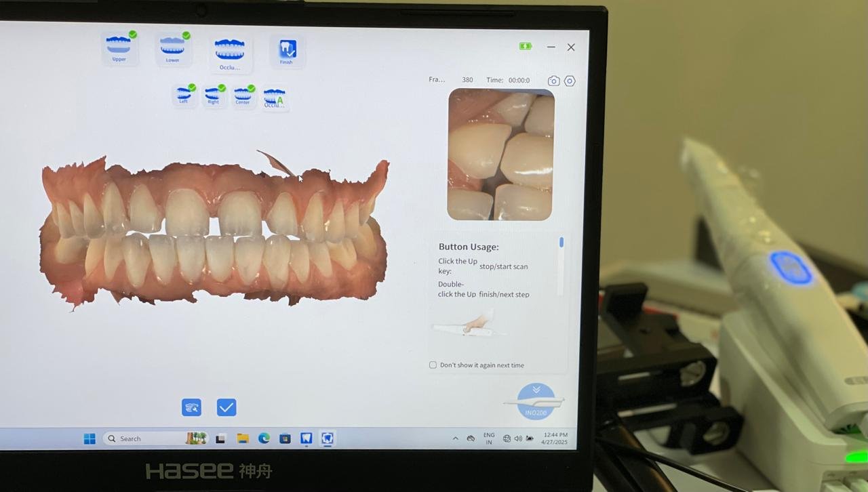Open scan settings hexagon icon
Screen dimensions: 868x492
pyautogui.click(x=570, y=81)
